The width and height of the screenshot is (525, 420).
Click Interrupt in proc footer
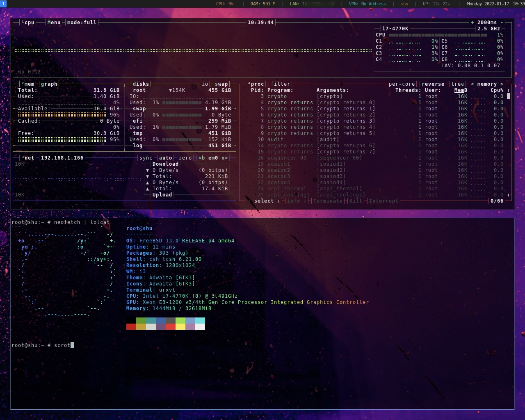coord(384,201)
